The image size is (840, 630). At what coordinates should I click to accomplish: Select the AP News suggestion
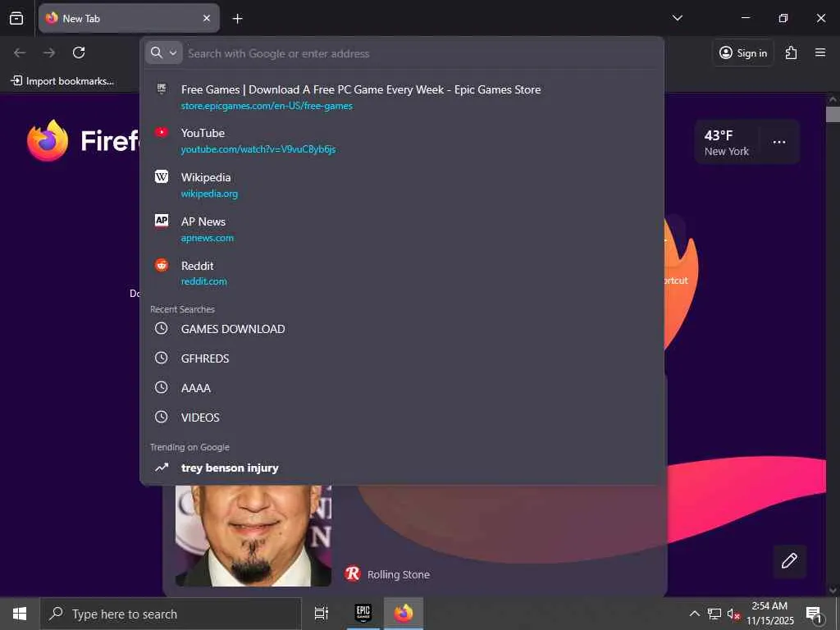click(x=402, y=230)
